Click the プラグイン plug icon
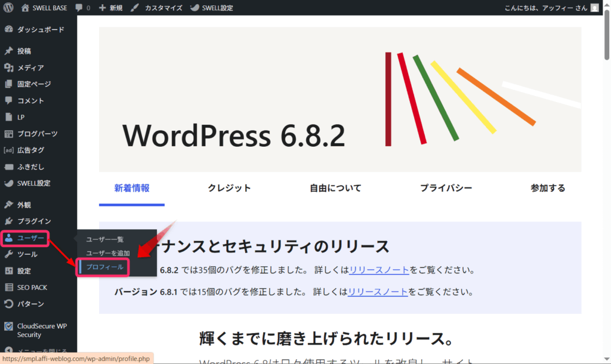 8,221
